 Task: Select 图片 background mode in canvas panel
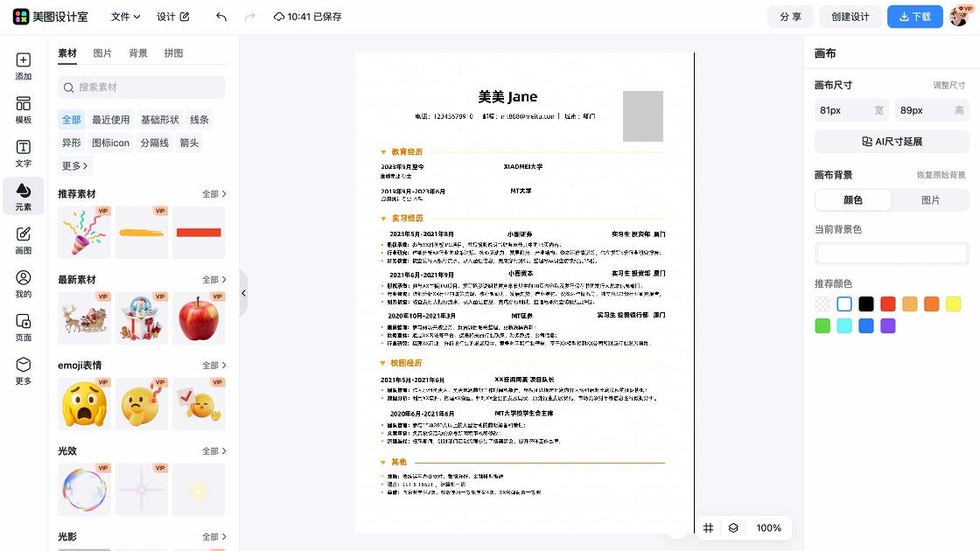pyautogui.click(x=931, y=200)
